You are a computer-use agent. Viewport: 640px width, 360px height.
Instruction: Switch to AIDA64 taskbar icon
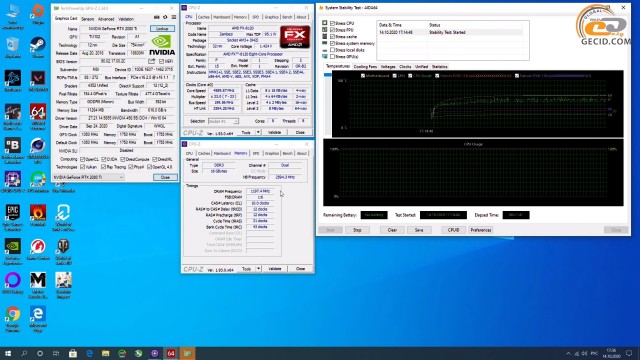pyautogui.click(x=171, y=353)
